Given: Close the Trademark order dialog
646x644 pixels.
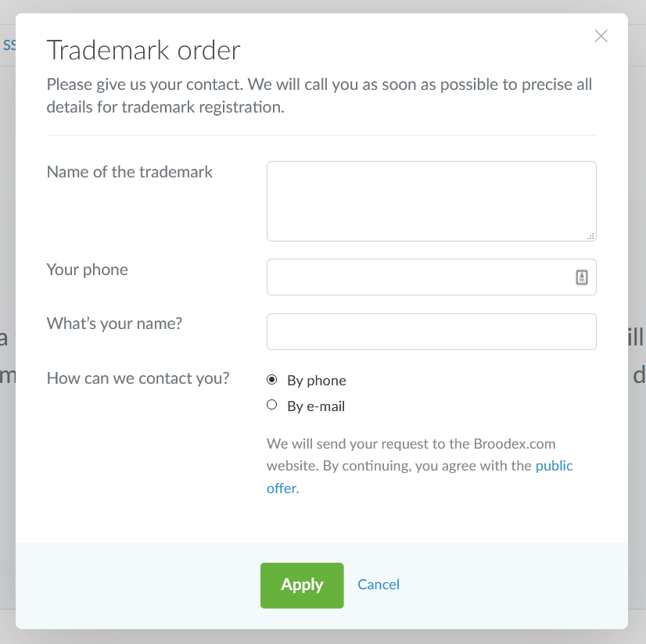Looking at the screenshot, I should click(x=601, y=36).
